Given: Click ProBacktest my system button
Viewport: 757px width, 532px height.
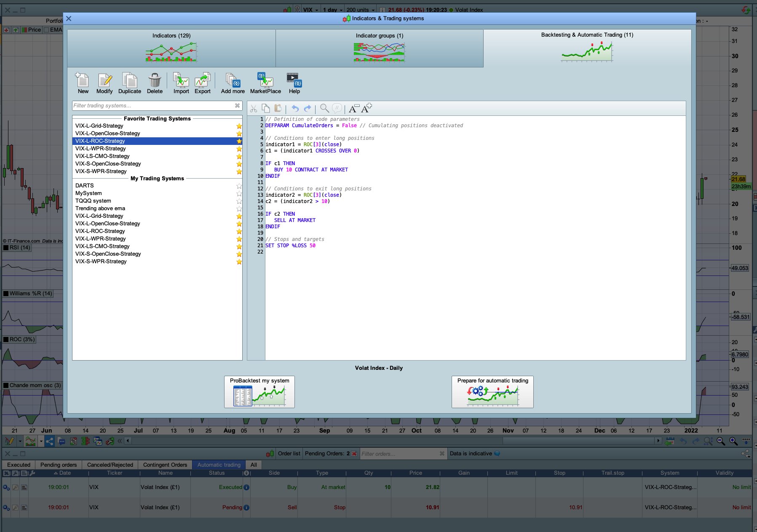Looking at the screenshot, I should click(259, 392).
